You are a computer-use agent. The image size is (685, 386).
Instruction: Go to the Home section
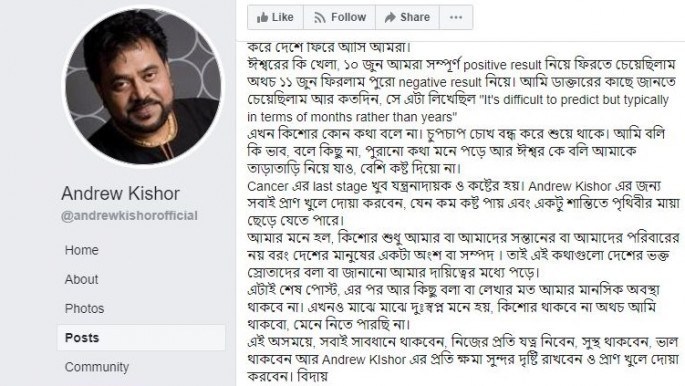tap(82, 250)
